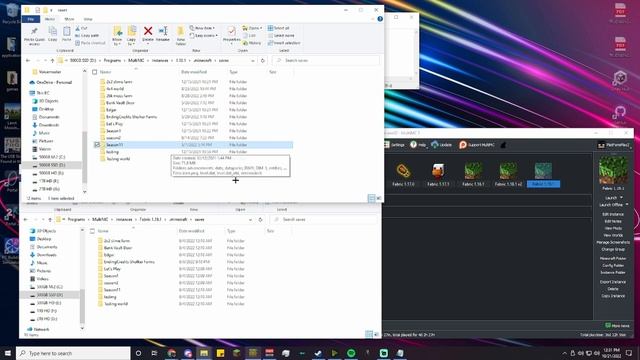Click the Windows Start button
This screenshot has height=360, width=640.
8,353
